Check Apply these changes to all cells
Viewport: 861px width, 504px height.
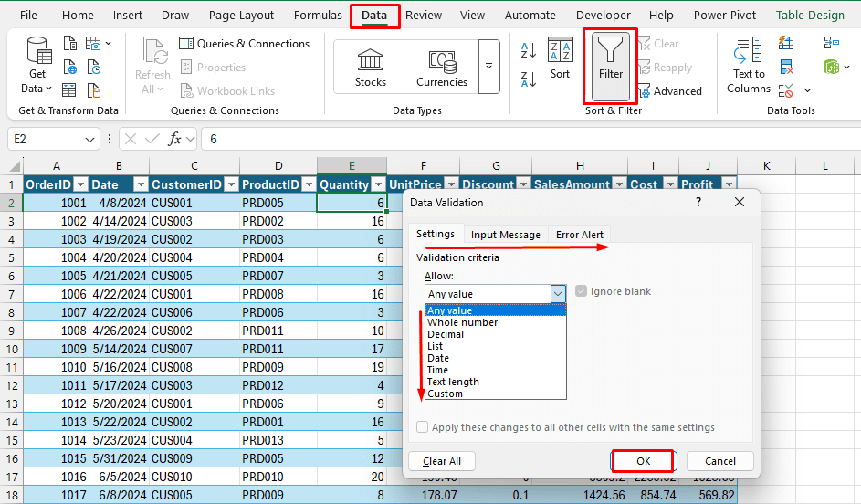[x=422, y=427]
